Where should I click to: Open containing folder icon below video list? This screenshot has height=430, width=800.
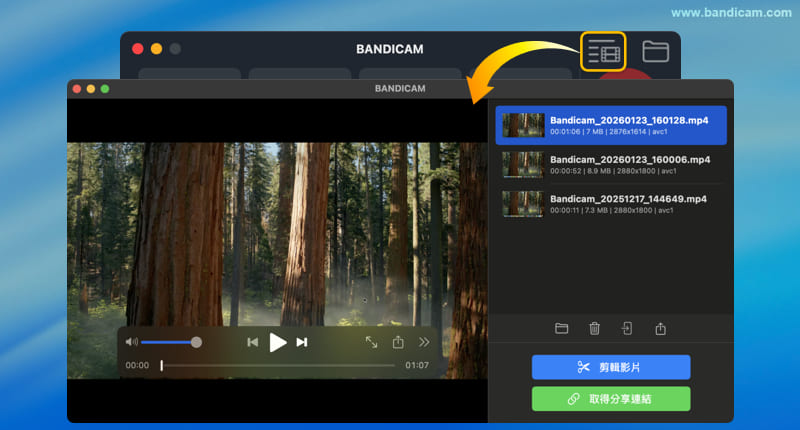(562, 328)
